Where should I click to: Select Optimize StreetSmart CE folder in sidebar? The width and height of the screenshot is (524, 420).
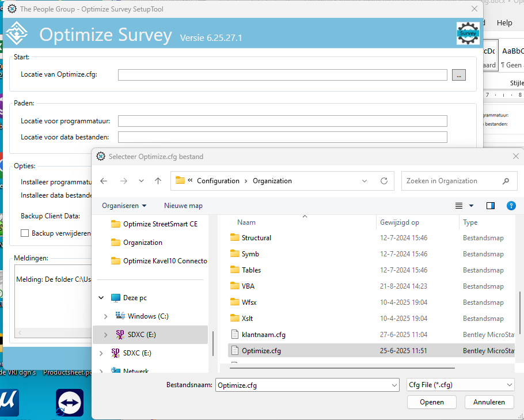tap(154, 224)
